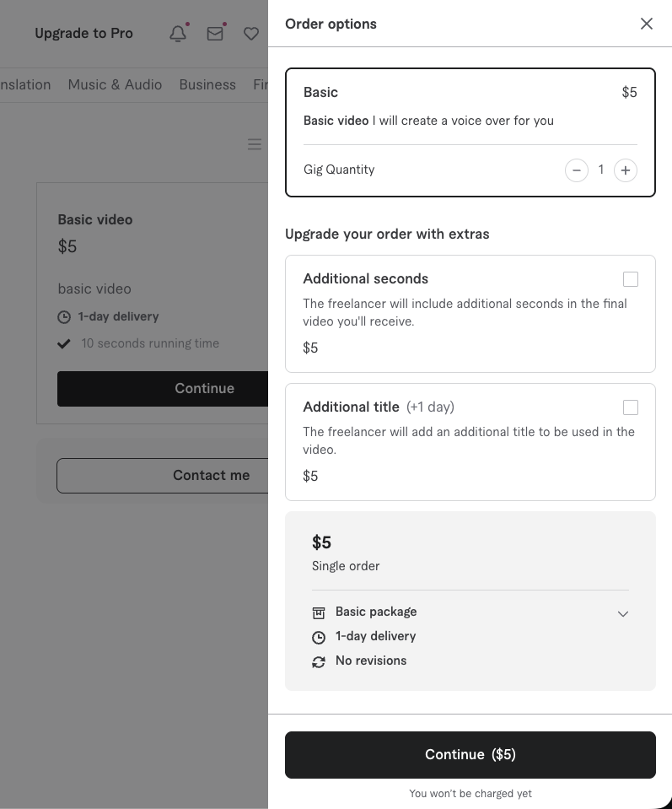Decrease gig quantity with minus button
This screenshot has width=672, height=809.
[x=577, y=170]
